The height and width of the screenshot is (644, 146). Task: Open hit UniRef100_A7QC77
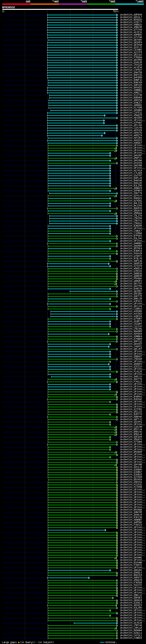tap(131, 22)
